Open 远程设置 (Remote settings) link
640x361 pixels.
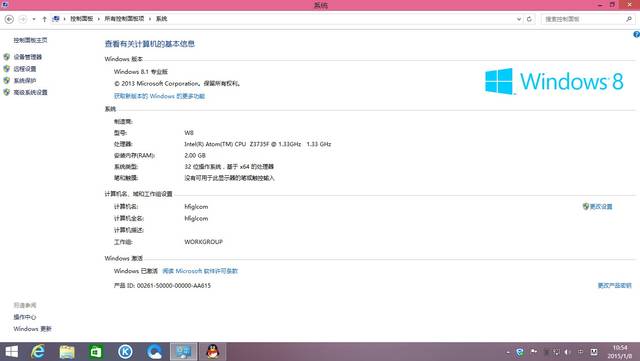point(25,69)
